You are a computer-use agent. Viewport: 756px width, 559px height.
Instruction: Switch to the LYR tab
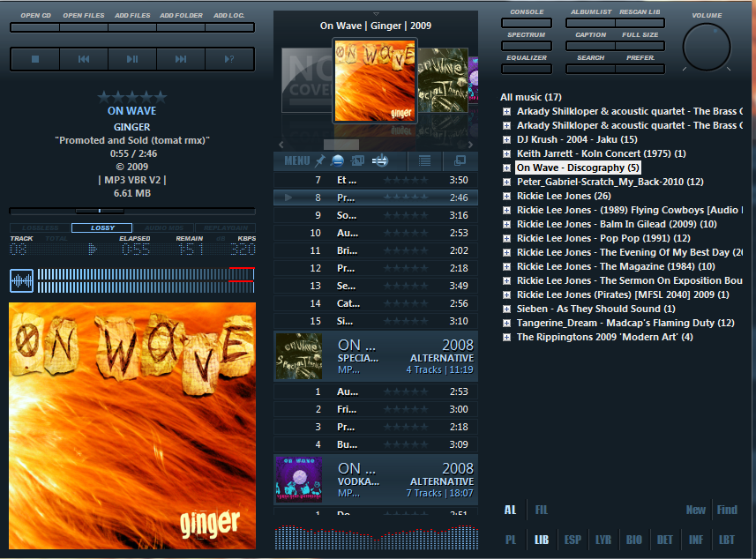click(603, 540)
